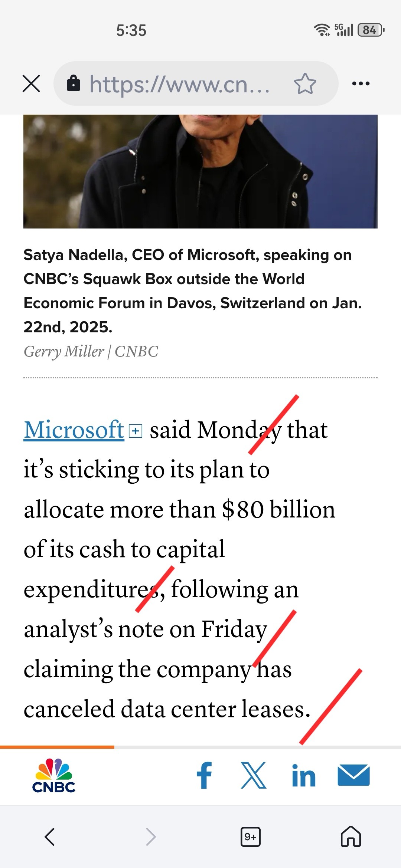
Task: Tap the Satya Nadella photo
Action: point(200,171)
